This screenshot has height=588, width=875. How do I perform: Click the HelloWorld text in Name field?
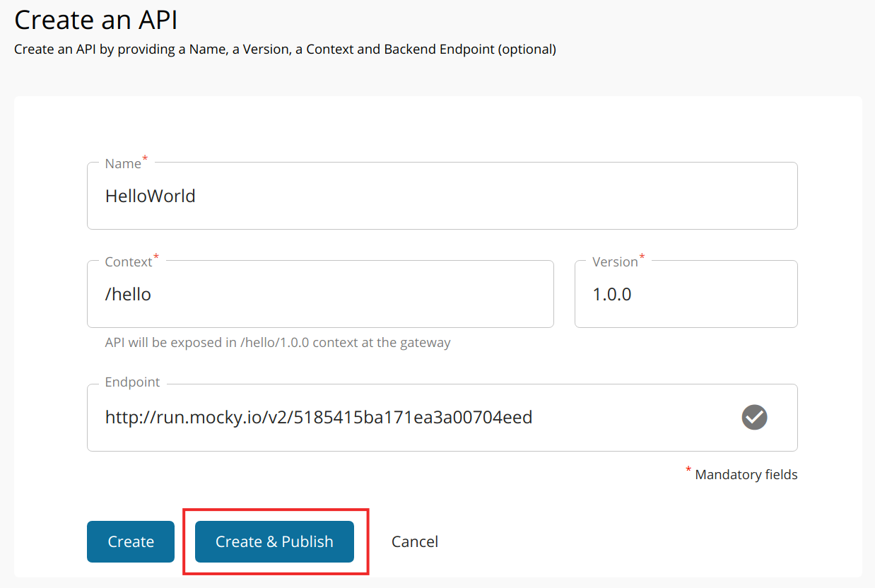click(x=151, y=196)
